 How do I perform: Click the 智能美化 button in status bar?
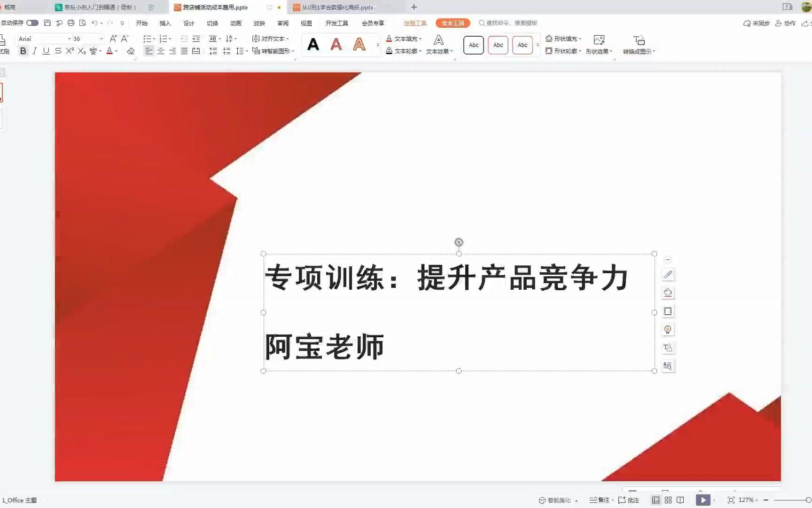point(558,500)
